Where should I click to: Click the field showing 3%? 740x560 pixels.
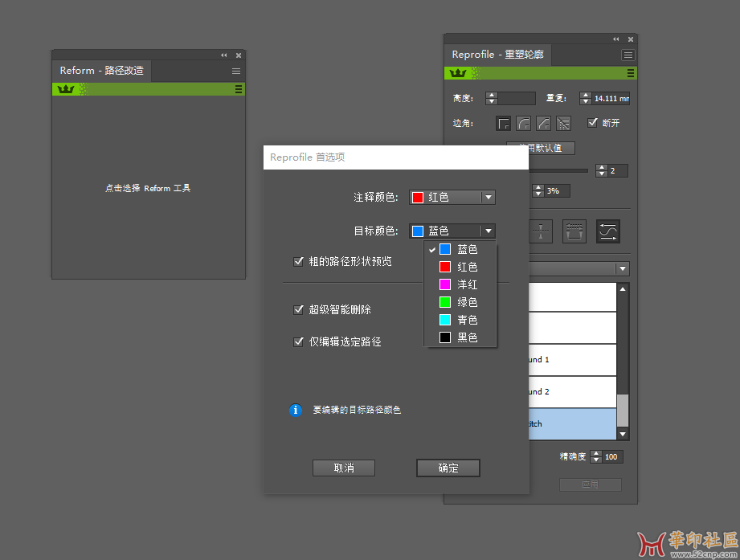pyautogui.click(x=557, y=190)
